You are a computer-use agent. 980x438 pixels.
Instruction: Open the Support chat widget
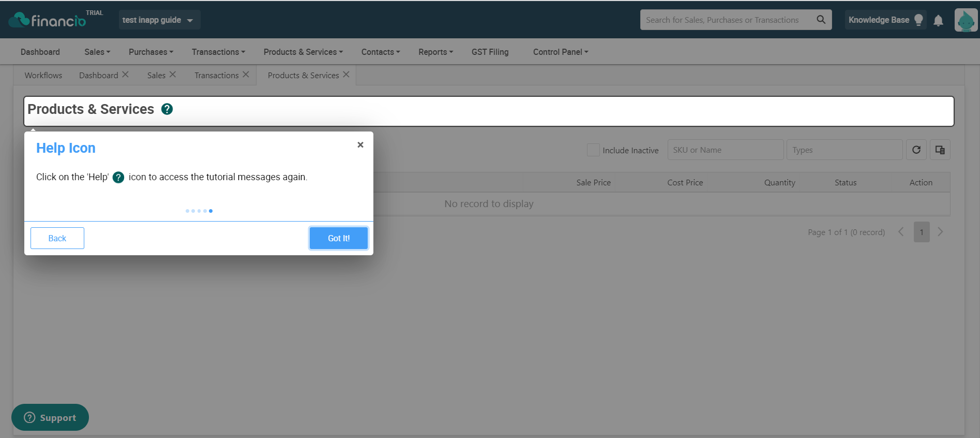tap(50, 417)
